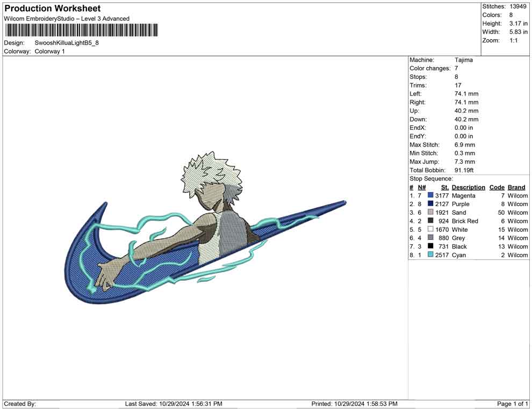Pick the Black color swatch

pos(430,246)
